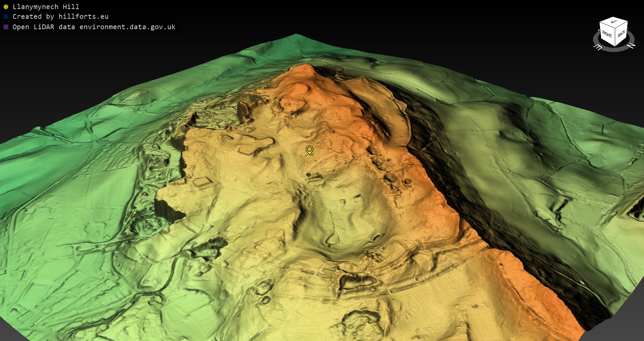This screenshot has width=644, height=341.
Task: Click the vertical edge between RIGHT and BACK faces
Action: 615,38
